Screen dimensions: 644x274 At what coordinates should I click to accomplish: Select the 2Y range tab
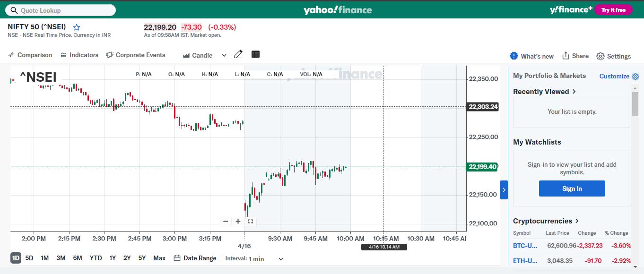(127, 258)
